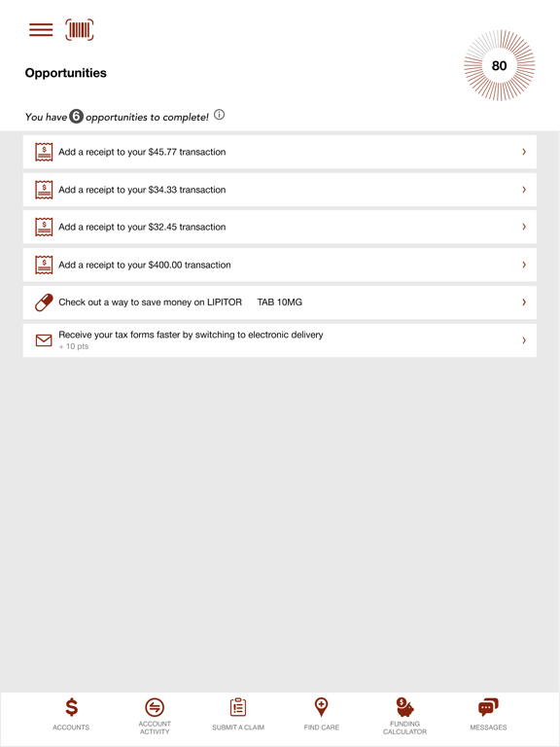The height and width of the screenshot is (747, 560).
Task: Click the envelope icon for electronic delivery
Action: pyautogui.click(x=44, y=340)
